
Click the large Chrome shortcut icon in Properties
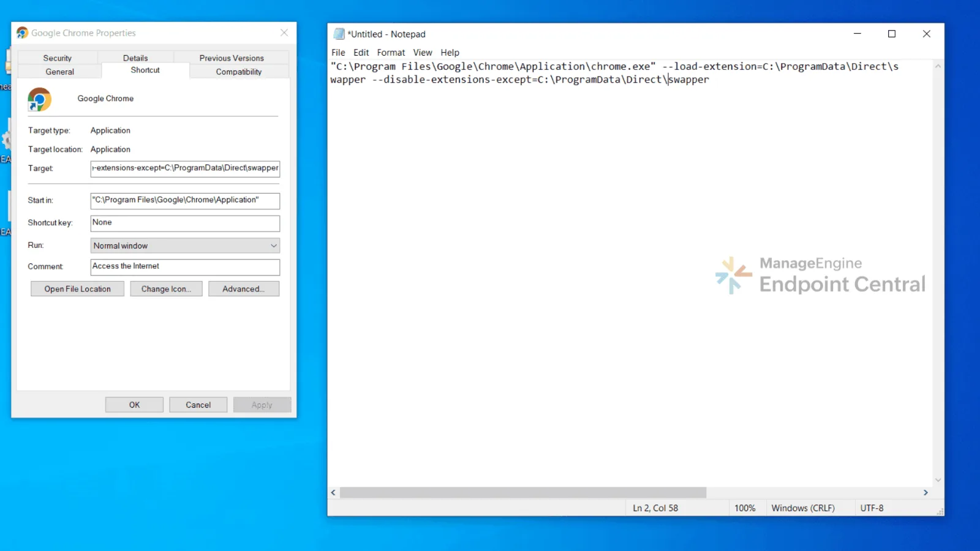[39, 99]
